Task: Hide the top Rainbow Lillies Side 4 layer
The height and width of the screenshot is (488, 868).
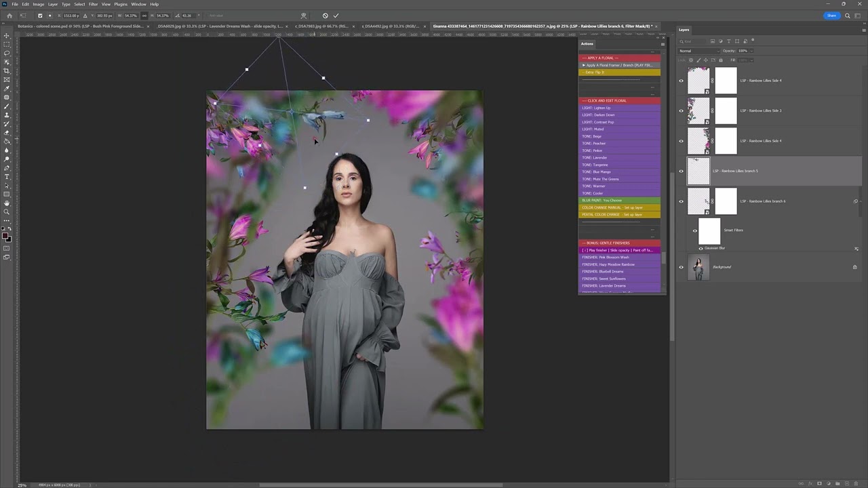Action: click(x=682, y=81)
